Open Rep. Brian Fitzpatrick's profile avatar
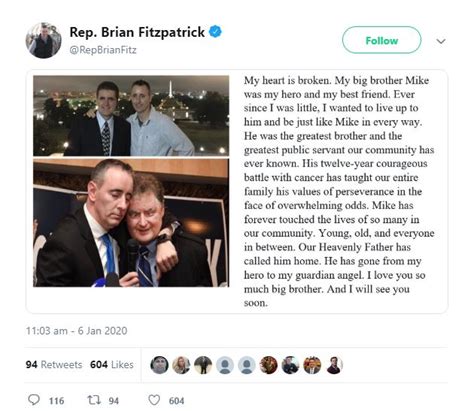 (43, 40)
